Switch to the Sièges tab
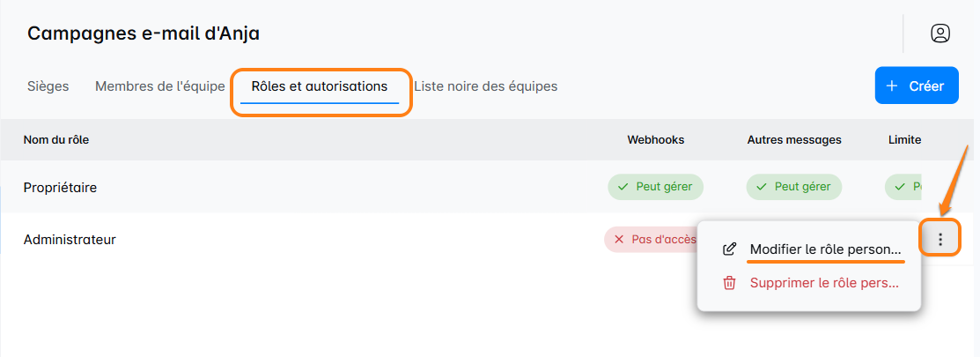This screenshot has height=357, width=980. 48,86
